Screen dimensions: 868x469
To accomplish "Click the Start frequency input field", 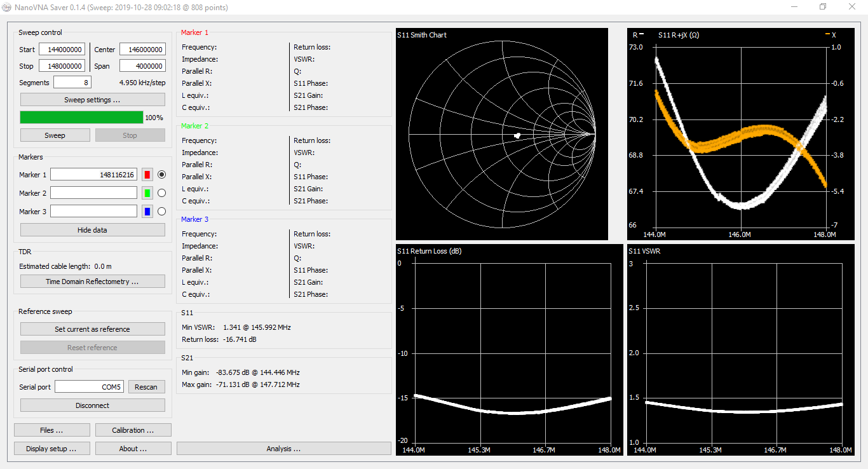I will point(62,49).
